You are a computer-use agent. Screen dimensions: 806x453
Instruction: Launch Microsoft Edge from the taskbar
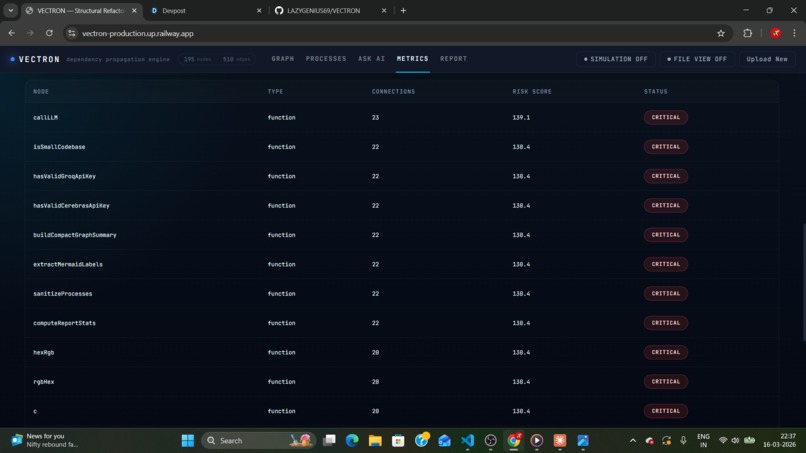click(352, 441)
